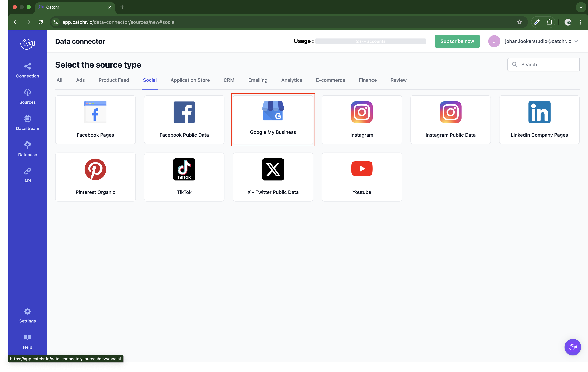Click the browser address bar URL
Screen dimensions: 588x372
point(119,22)
